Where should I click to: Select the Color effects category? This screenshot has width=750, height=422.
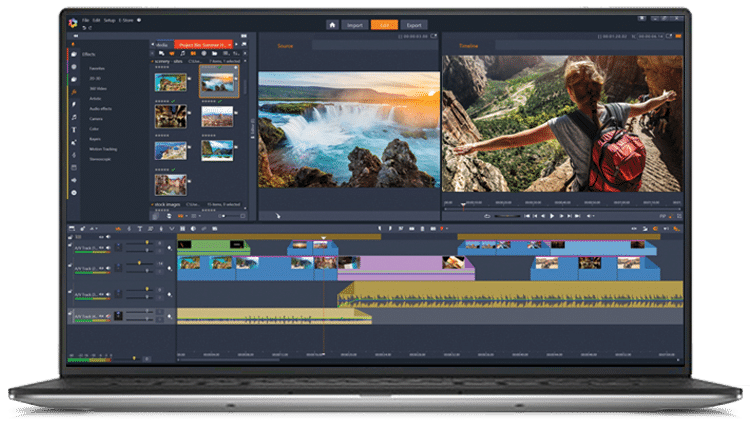[x=94, y=129]
